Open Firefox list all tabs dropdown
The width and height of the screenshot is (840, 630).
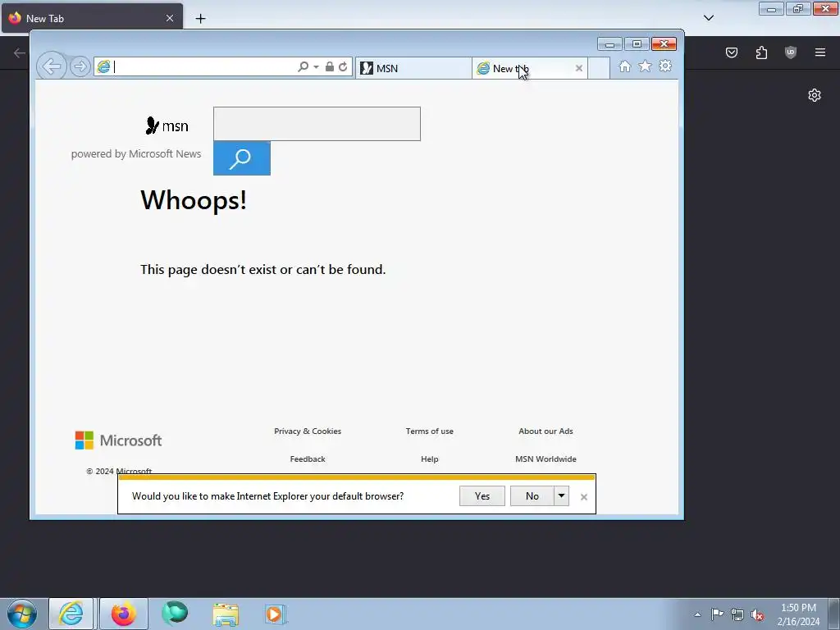[x=709, y=18]
